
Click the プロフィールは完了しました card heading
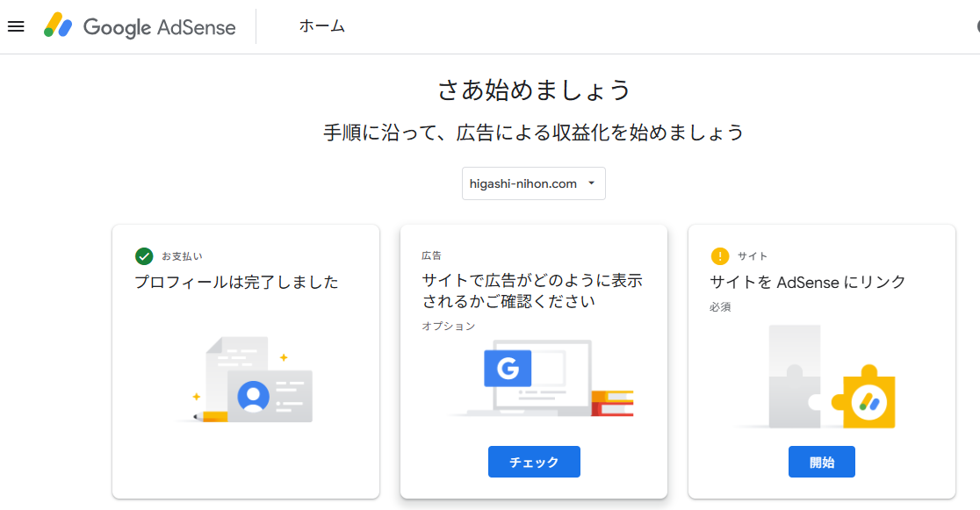tap(236, 282)
